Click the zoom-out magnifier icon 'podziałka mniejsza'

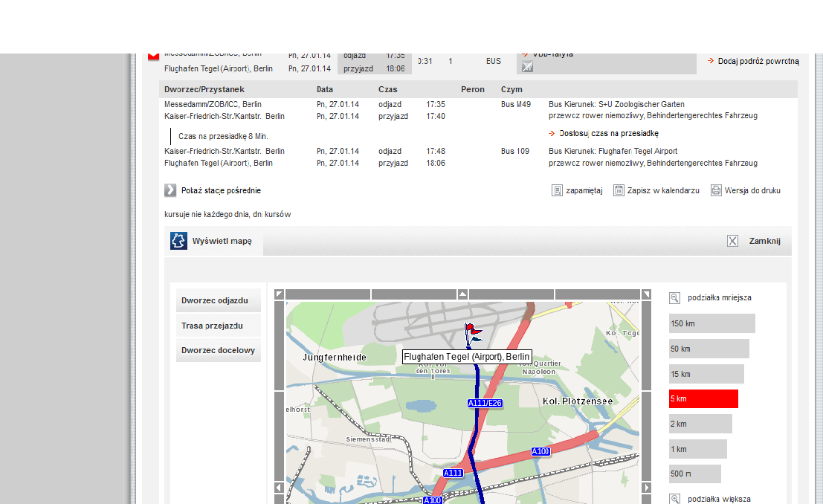[x=674, y=298]
